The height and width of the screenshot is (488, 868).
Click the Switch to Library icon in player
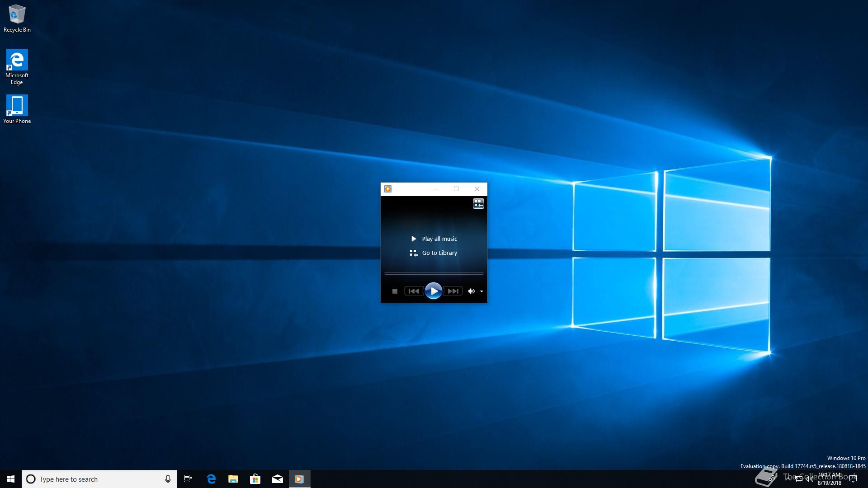pos(478,204)
